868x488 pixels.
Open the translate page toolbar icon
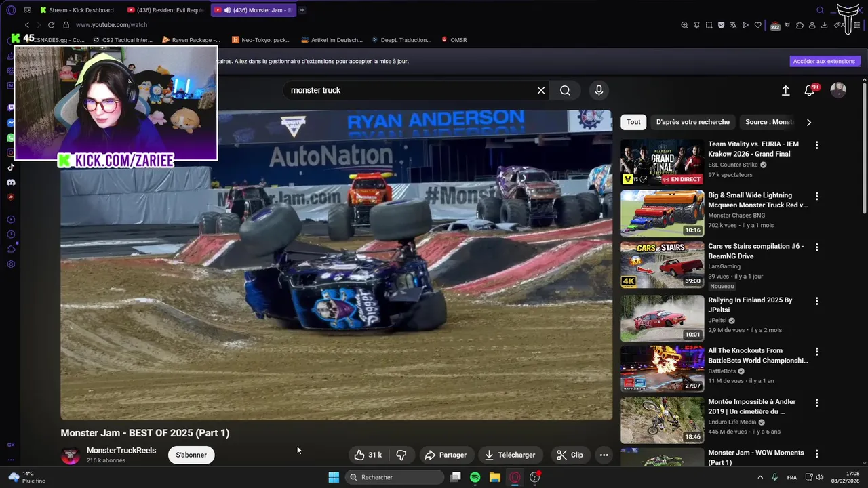tap(733, 25)
